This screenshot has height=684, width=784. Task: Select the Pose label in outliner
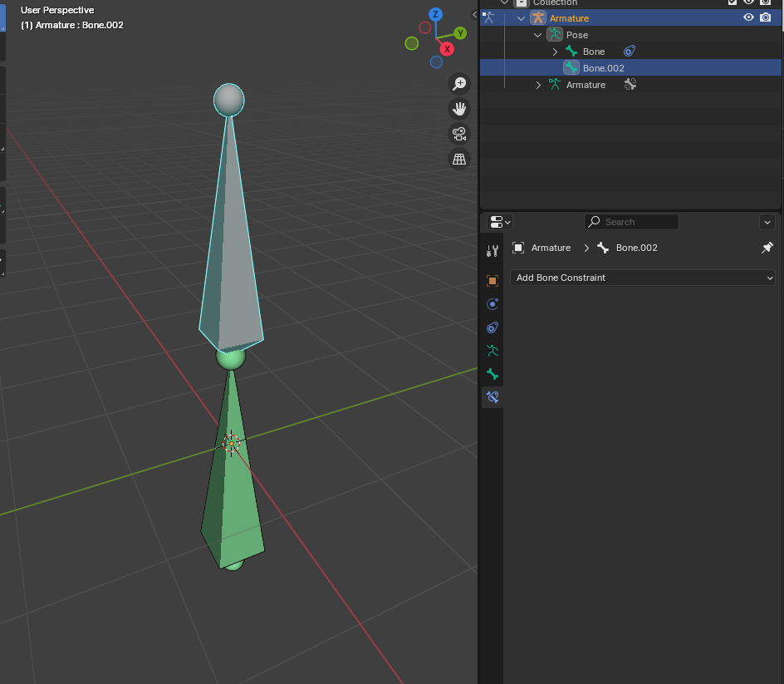point(577,35)
